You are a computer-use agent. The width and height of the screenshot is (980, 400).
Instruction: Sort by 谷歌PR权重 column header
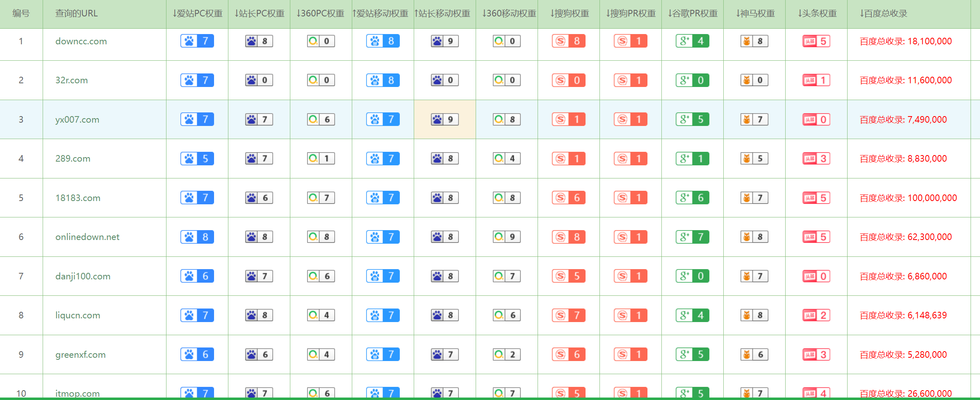[x=693, y=14]
